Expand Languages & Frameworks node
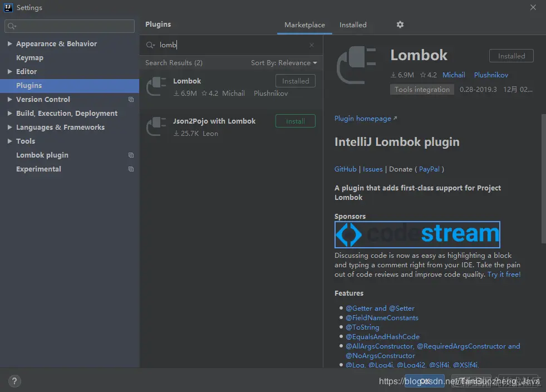 pyautogui.click(x=10, y=127)
